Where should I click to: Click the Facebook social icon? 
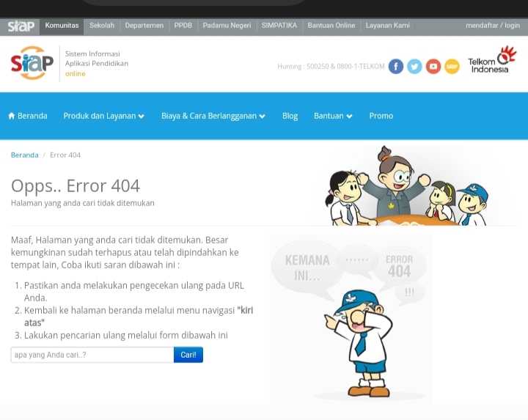(396, 67)
